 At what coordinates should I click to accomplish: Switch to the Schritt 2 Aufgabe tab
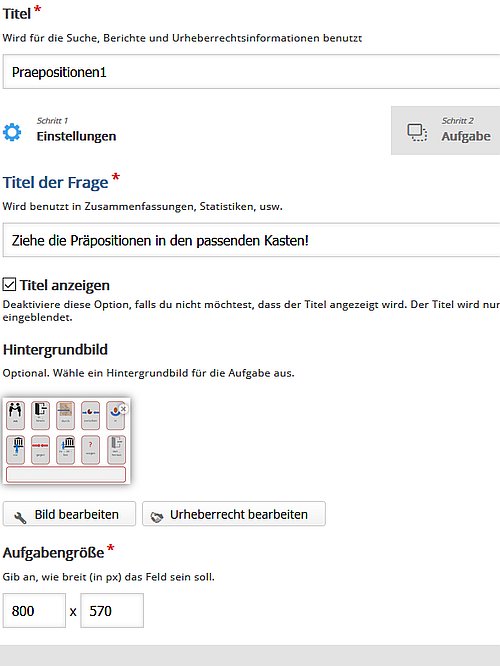pyautogui.click(x=445, y=130)
